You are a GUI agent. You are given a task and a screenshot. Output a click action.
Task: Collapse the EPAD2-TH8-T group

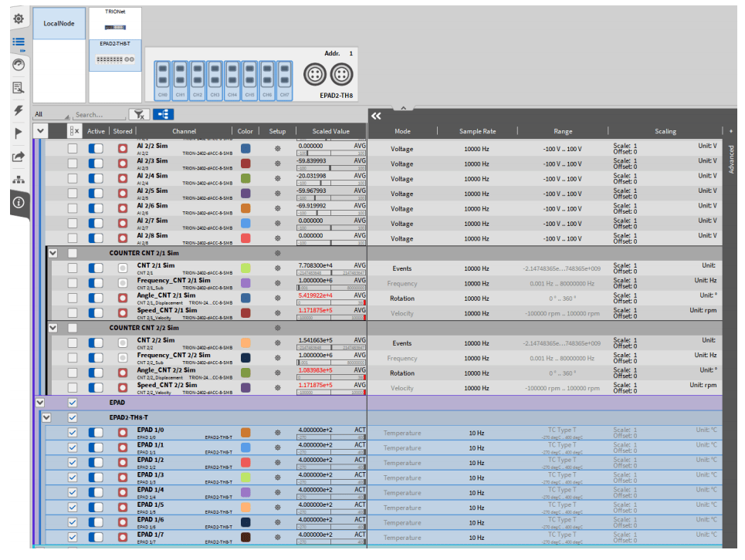(47, 417)
